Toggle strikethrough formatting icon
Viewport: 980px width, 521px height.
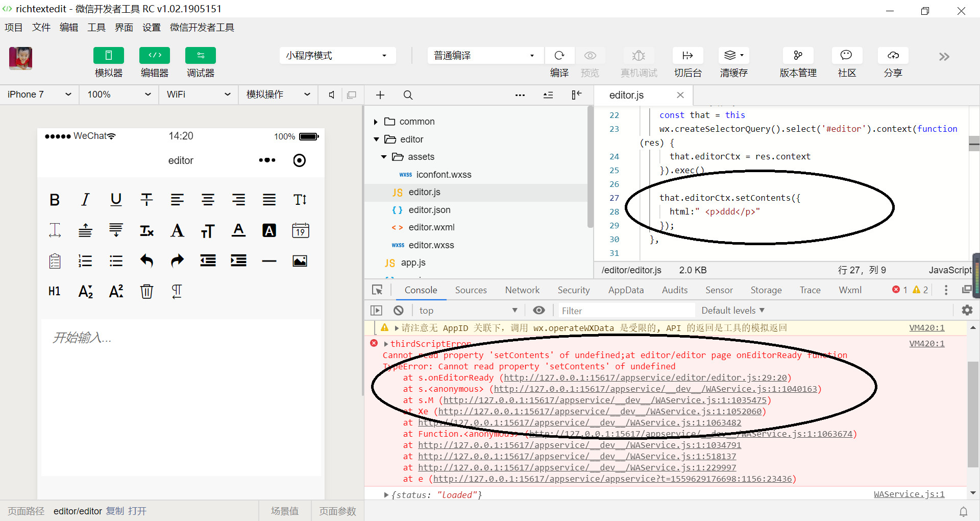146,200
